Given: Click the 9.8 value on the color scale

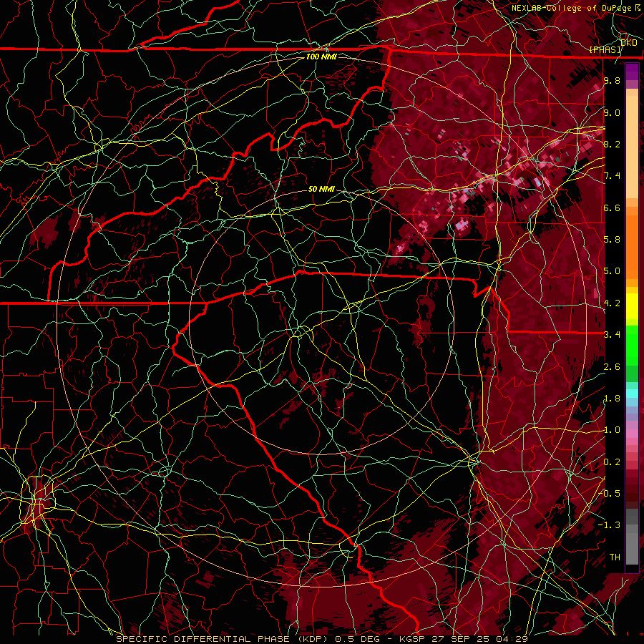Looking at the screenshot, I should 612,80.
